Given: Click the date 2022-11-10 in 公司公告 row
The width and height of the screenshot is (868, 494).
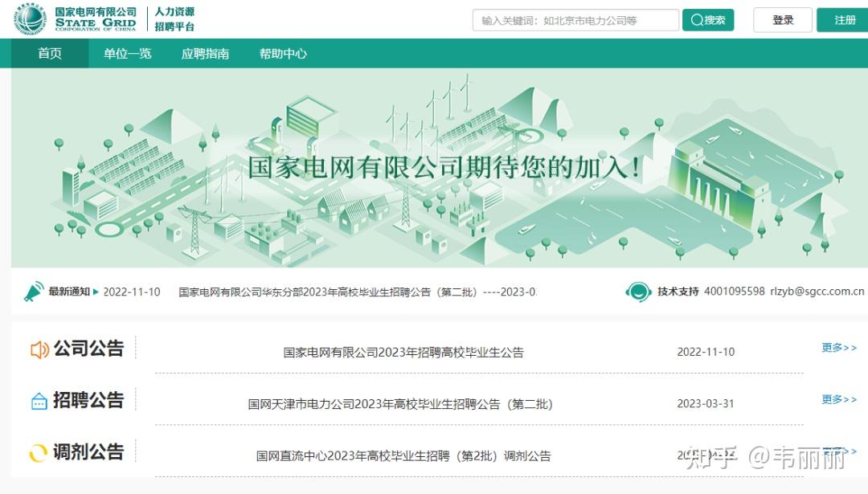Looking at the screenshot, I should pyautogui.click(x=706, y=352).
